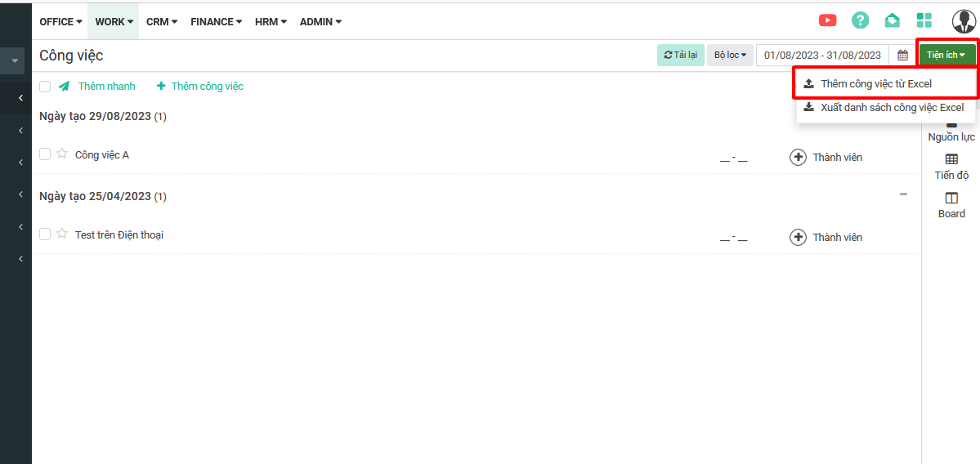Open the YouTube tutorial icon
The height and width of the screenshot is (464, 980).
pos(827,21)
